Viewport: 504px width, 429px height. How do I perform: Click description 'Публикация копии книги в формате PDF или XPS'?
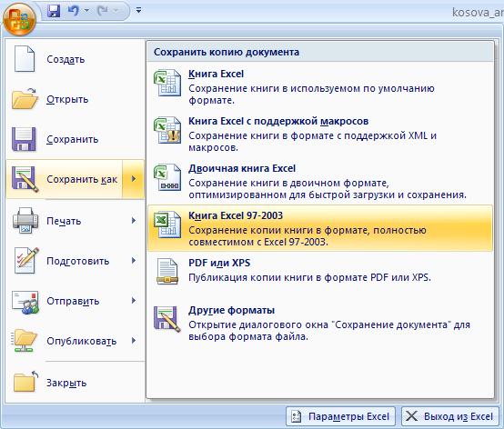click(309, 277)
